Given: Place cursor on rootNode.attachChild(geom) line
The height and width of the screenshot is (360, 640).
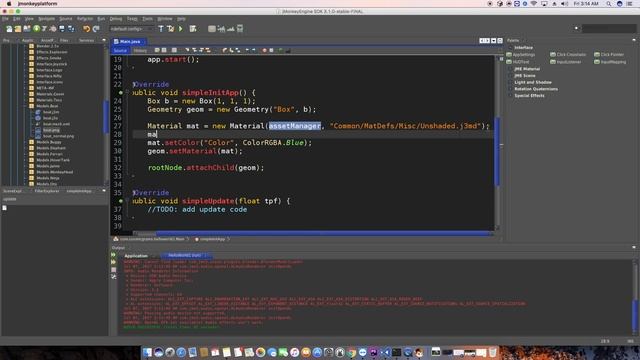Looking at the screenshot, I should pos(206,167).
